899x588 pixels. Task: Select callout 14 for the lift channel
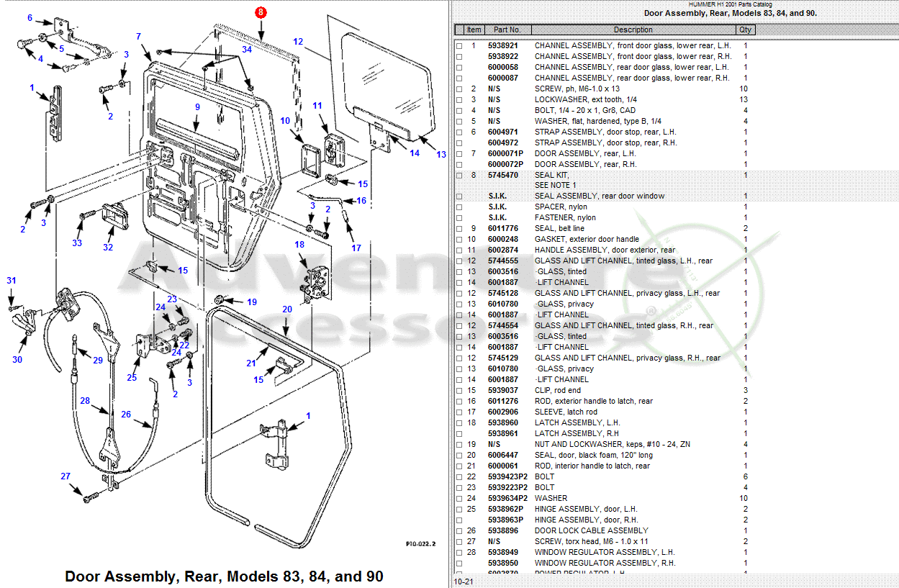(415, 153)
